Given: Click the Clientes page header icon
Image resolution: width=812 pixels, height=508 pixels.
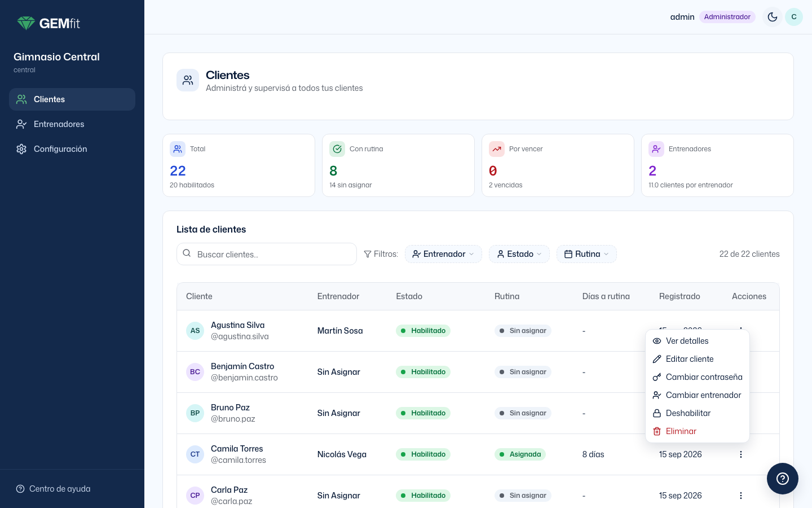Looking at the screenshot, I should point(188,81).
